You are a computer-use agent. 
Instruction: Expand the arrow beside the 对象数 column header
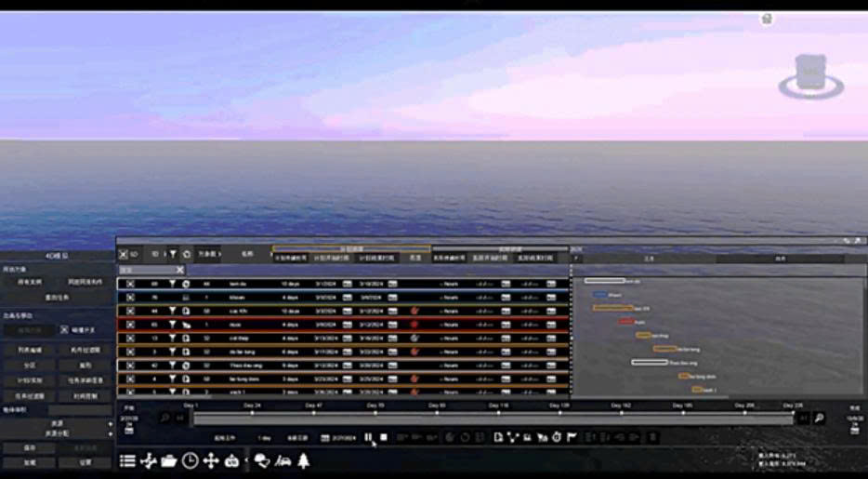point(219,254)
